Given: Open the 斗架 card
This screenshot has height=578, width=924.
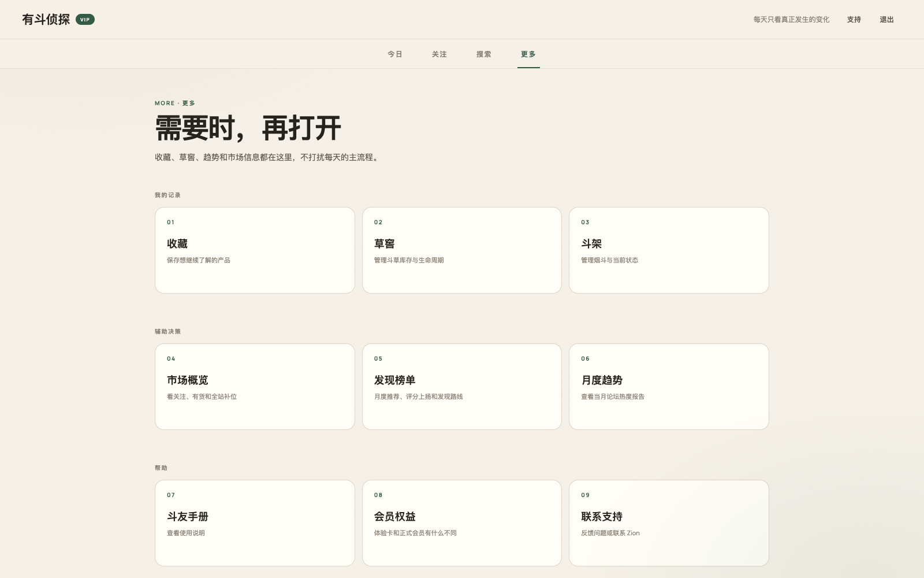Looking at the screenshot, I should 669,250.
